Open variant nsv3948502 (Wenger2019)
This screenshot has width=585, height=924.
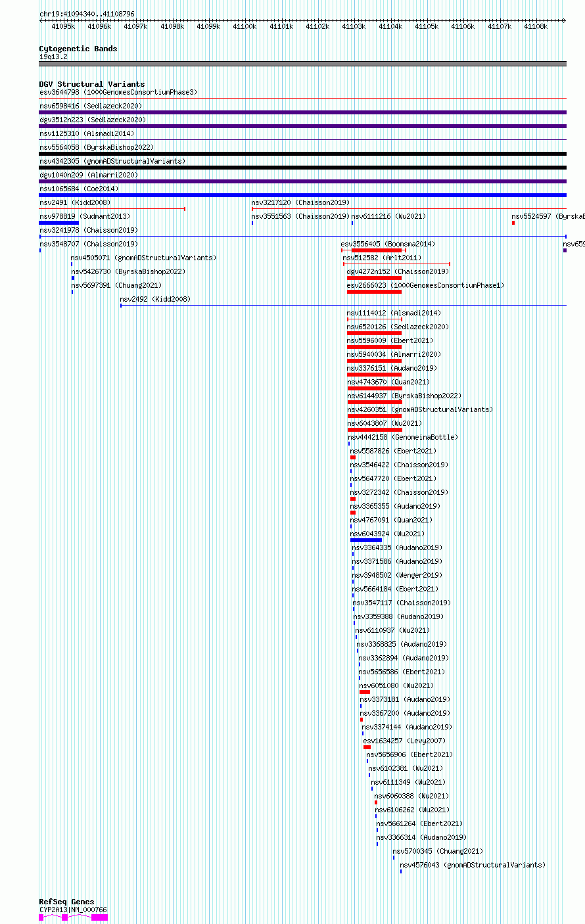point(397,575)
